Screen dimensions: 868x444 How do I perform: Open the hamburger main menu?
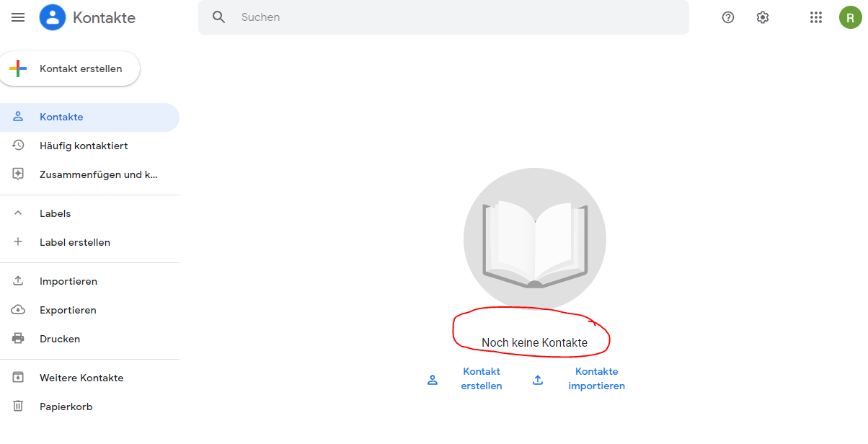point(18,17)
